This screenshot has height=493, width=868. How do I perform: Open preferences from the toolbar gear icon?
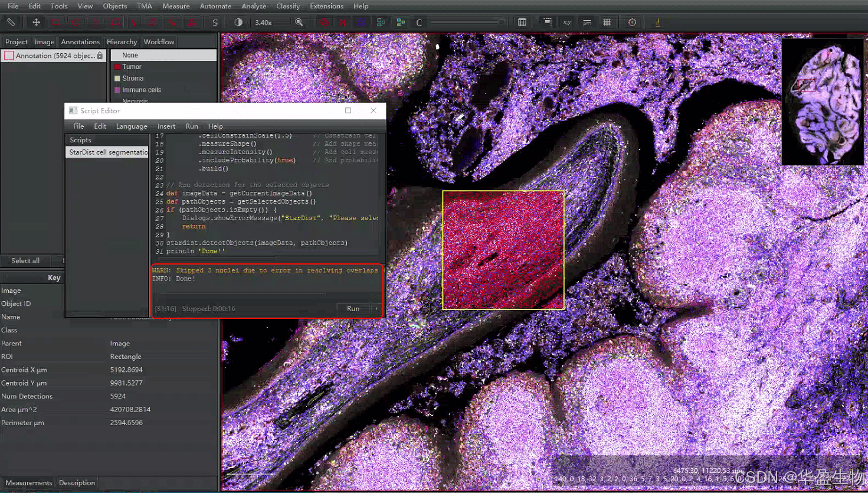coord(632,22)
